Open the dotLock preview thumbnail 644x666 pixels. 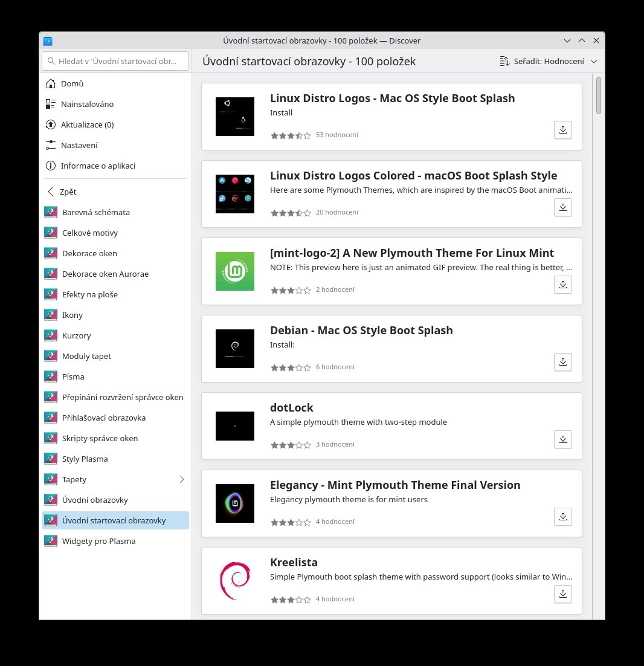point(235,426)
